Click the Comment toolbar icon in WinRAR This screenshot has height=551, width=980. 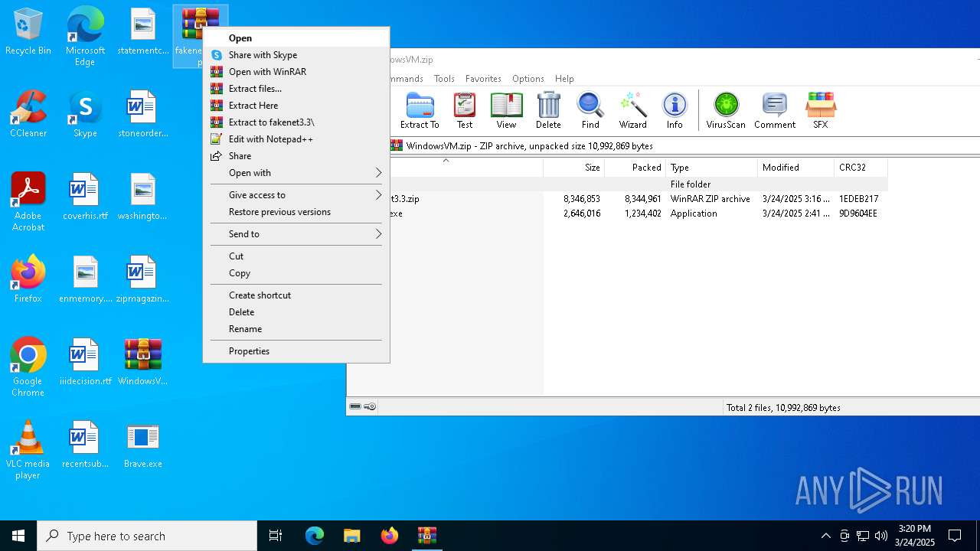click(775, 111)
